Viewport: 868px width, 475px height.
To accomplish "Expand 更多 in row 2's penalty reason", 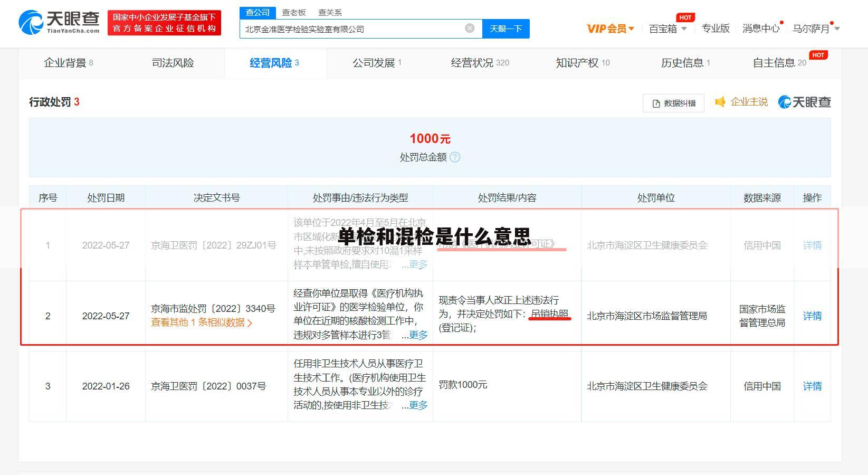I will pyautogui.click(x=418, y=335).
